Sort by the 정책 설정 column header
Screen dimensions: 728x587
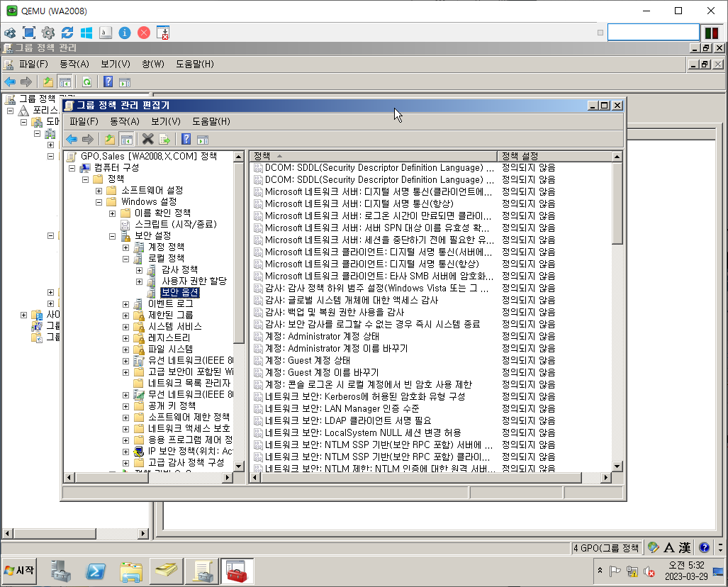555,156
